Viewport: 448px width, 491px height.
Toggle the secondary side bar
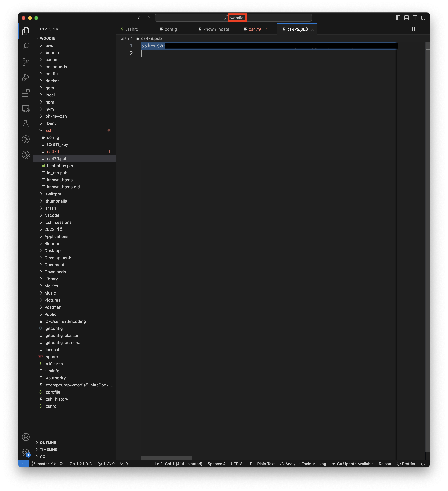tap(415, 18)
